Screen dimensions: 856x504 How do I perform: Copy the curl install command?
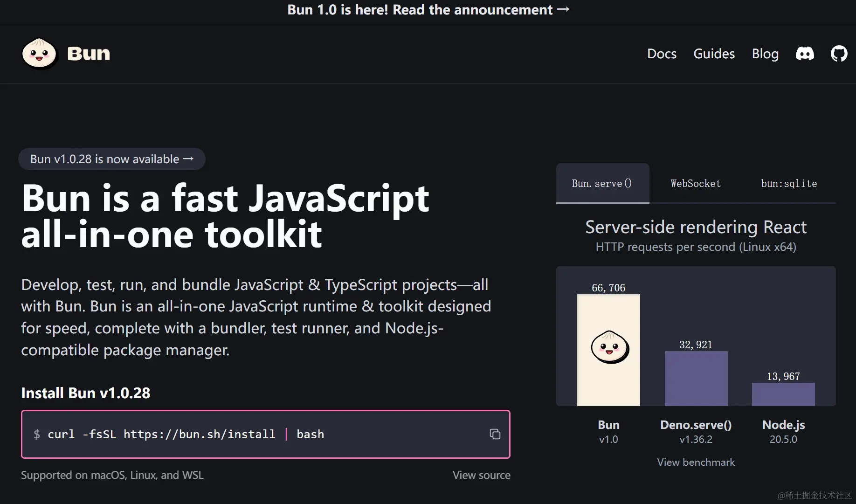click(x=495, y=434)
